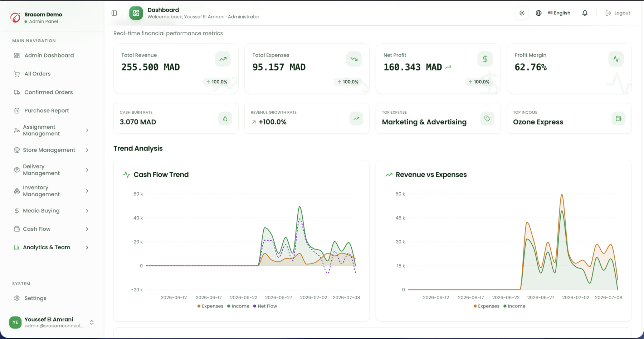The image size is (644, 339).
Task: Click the Store Management shop icon
Action: tap(17, 150)
